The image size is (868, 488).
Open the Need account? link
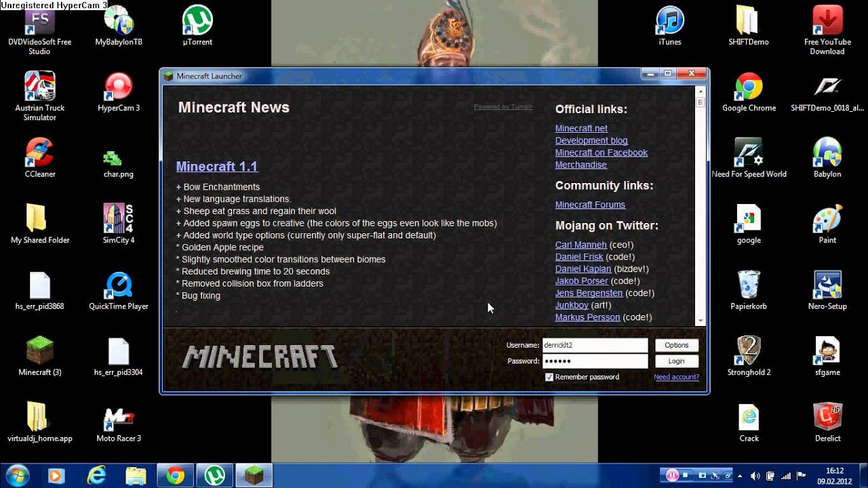pyautogui.click(x=676, y=377)
